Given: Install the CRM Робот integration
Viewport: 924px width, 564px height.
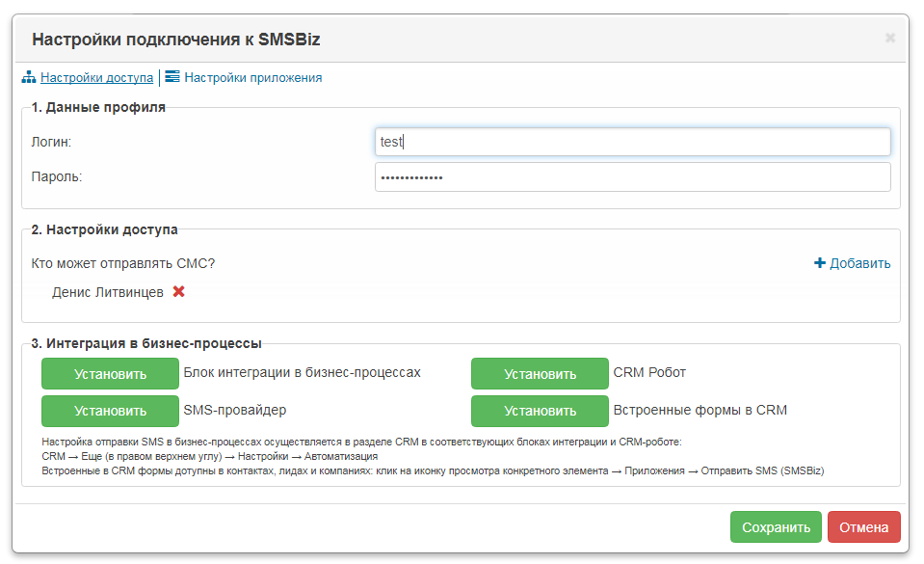Looking at the screenshot, I should click(540, 373).
